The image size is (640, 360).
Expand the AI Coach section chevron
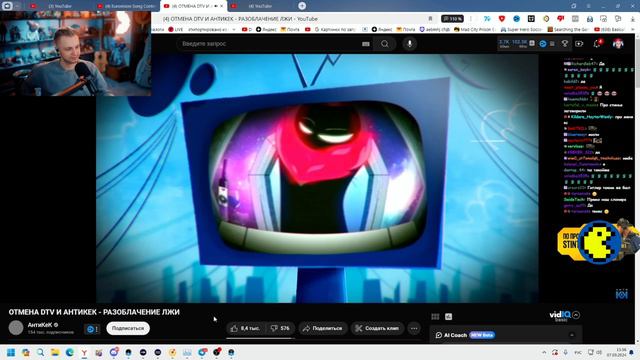[571, 335]
